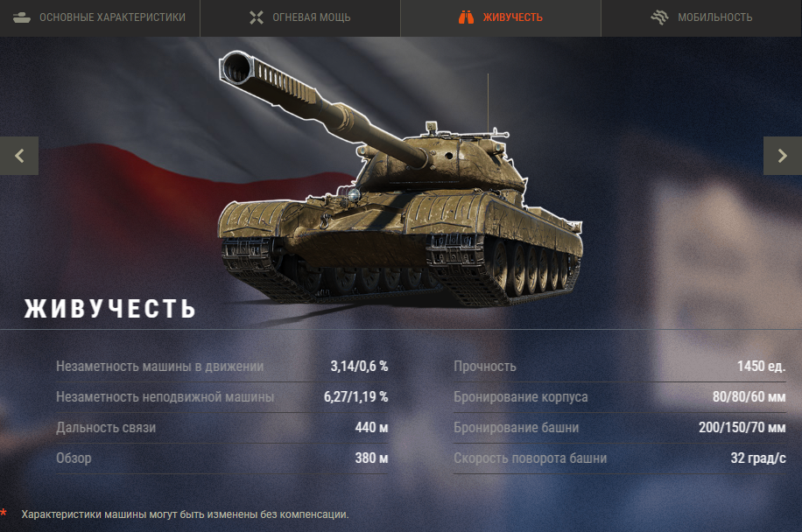The height and width of the screenshot is (532, 802).
Task: Switch to the Огневая мощь tab
Action: click(x=300, y=17)
